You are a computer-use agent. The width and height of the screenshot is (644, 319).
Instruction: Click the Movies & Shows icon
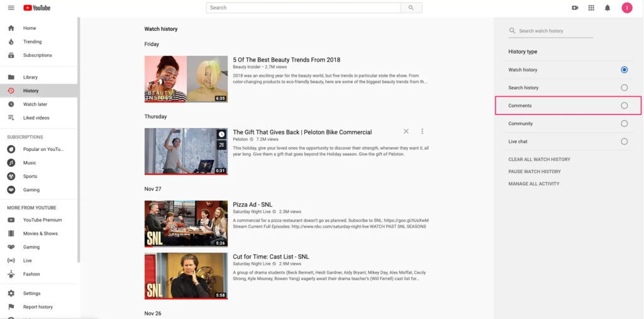(x=11, y=233)
